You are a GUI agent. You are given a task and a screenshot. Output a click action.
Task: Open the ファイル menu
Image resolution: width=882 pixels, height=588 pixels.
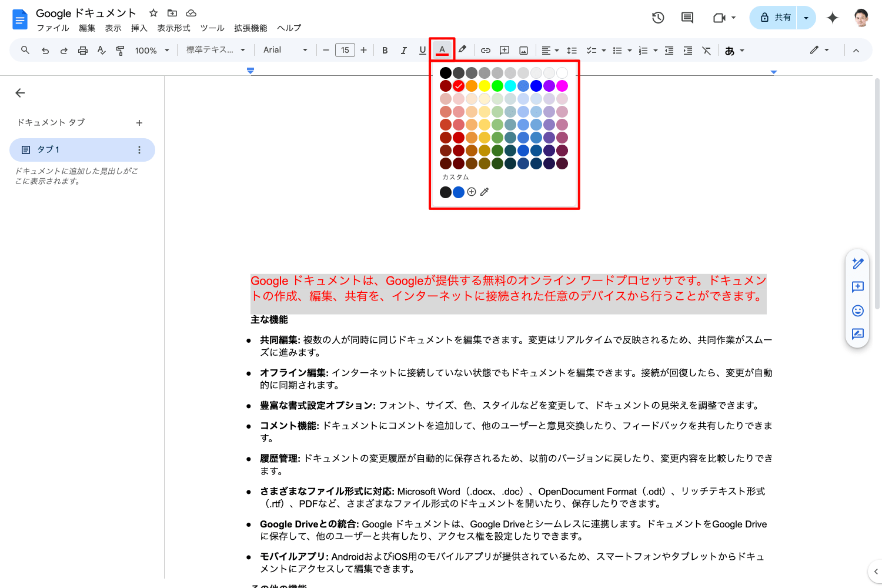(x=53, y=28)
